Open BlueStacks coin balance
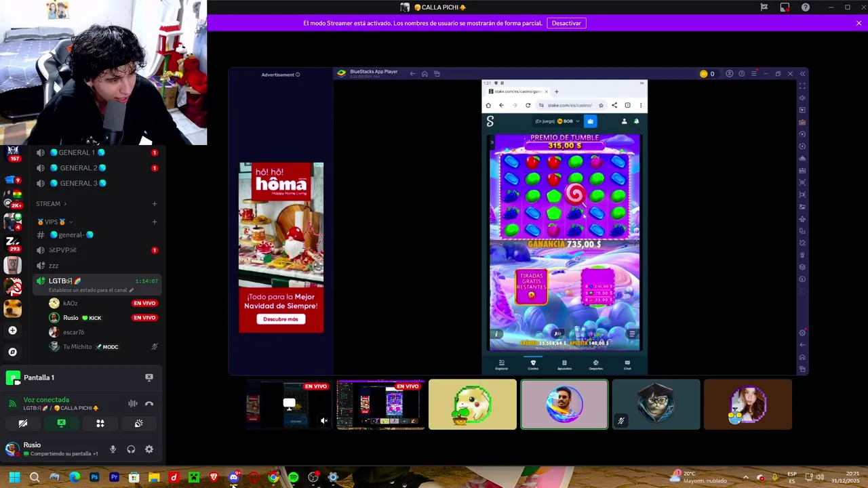The height and width of the screenshot is (488, 868). (x=707, y=74)
